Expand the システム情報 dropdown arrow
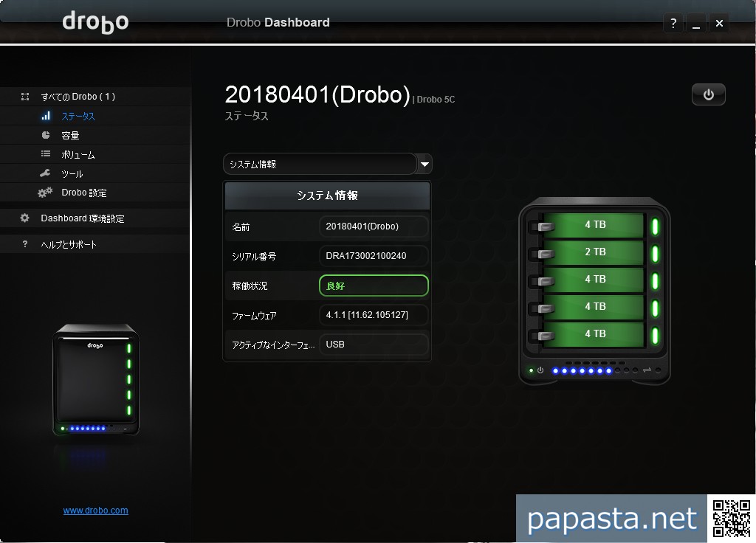Screen dimensions: 756x543 (424, 164)
